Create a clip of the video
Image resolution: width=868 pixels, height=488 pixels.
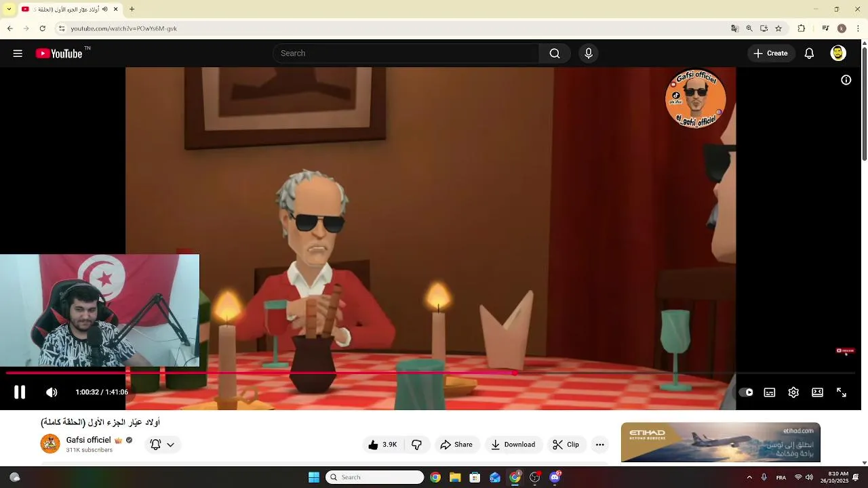pos(566,445)
